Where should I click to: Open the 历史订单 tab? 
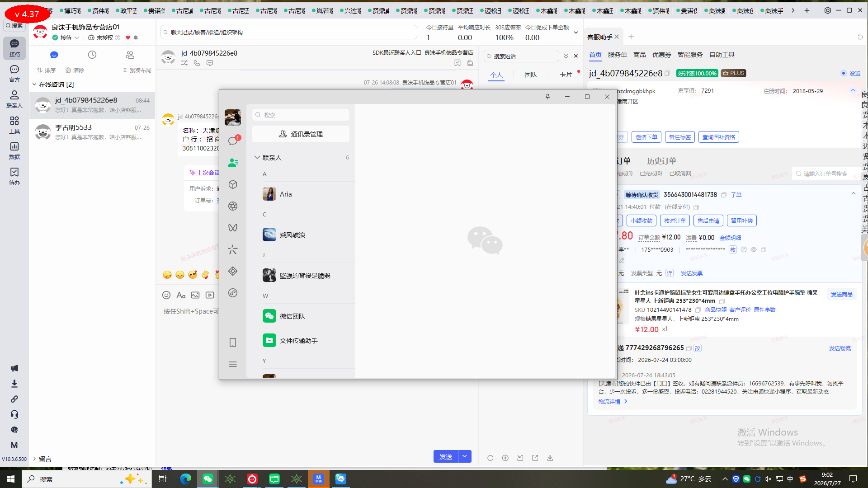(661, 161)
